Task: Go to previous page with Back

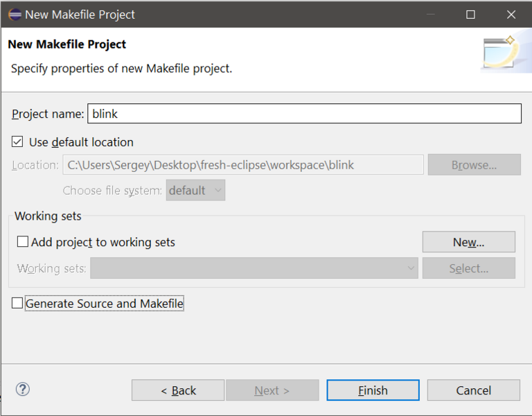Action: coord(178,390)
